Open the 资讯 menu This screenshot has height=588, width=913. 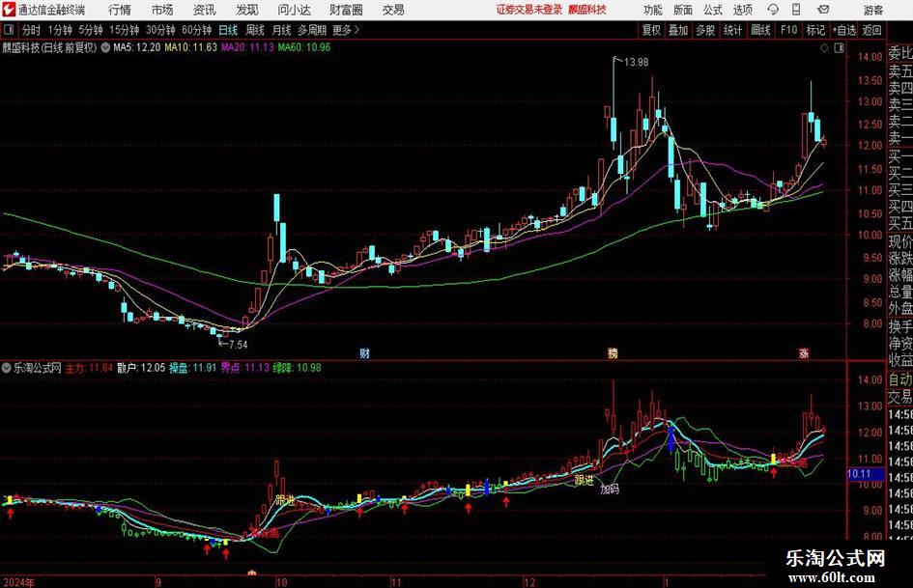click(205, 10)
